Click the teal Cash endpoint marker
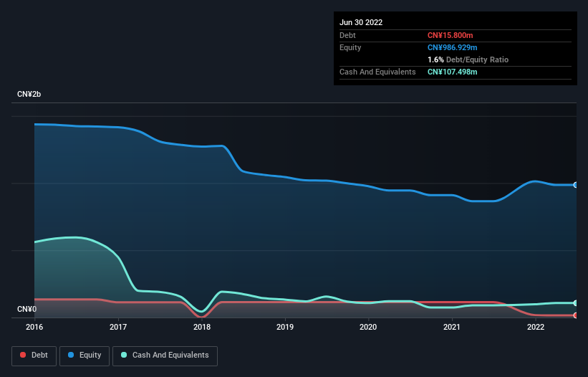This screenshot has height=377, width=588. [x=576, y=302]
